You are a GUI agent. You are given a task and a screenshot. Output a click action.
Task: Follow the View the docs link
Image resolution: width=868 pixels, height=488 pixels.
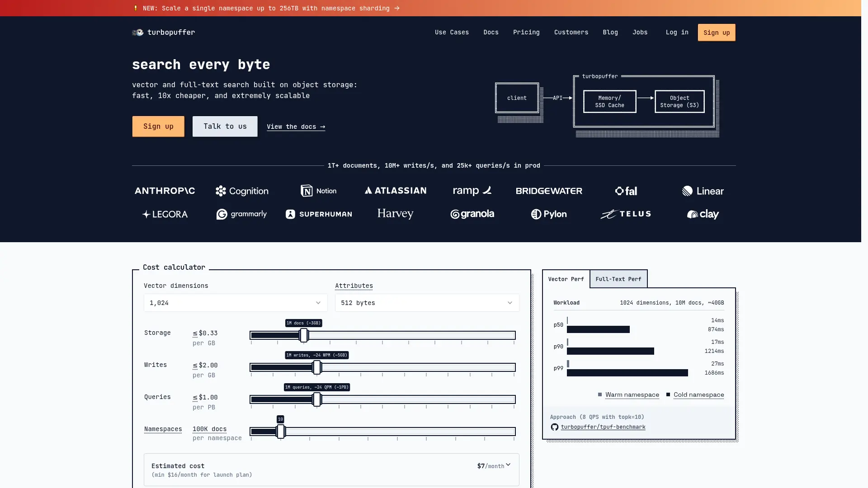pyautogui.click(x=296, y=127)
